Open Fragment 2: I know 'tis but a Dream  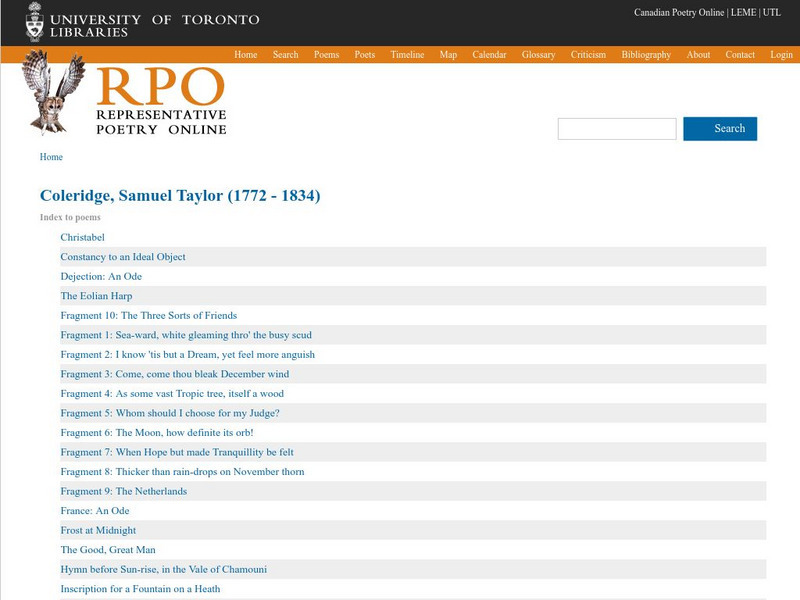[x=187, y=355]
